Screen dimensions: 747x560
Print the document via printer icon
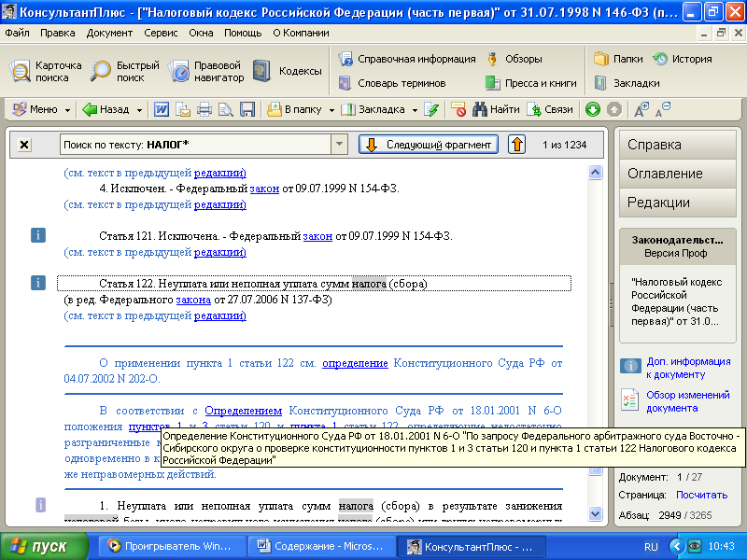(204, 109)
